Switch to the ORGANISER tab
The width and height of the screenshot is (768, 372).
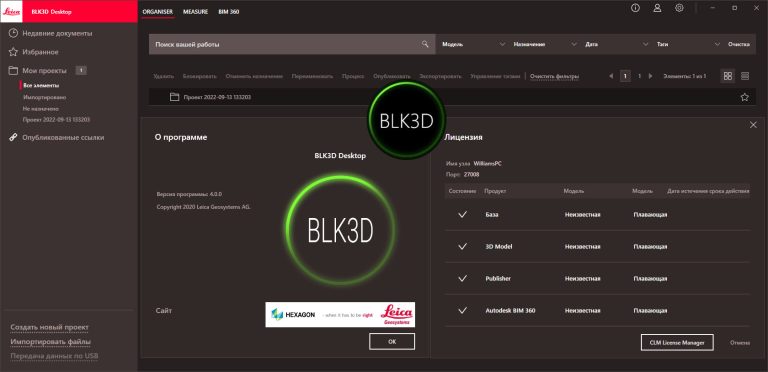pyautogui.click(x=158, y=12)
